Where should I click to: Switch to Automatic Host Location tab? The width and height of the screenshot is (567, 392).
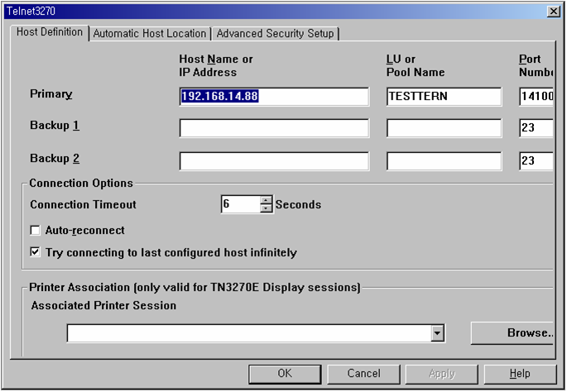click(150, 34)
